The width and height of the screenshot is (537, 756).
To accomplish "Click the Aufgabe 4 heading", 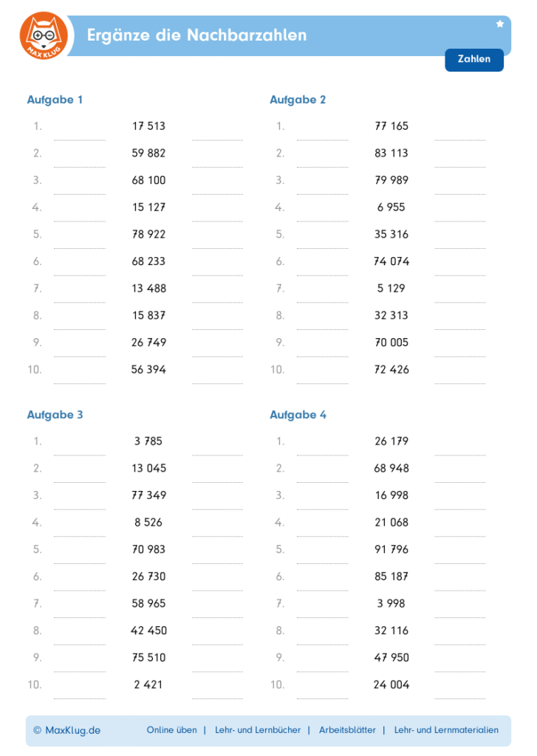I will (x=298, y=415).
